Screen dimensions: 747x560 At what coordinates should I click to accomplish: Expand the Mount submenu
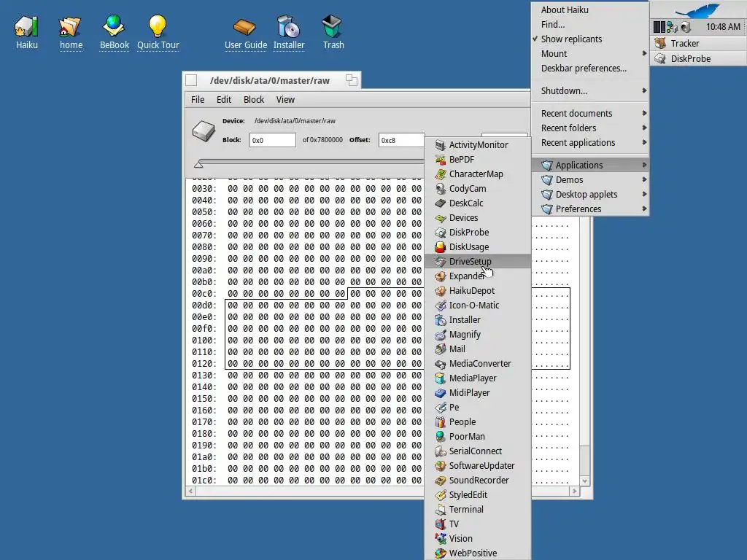pyautogui.click(x=590, y=54)
